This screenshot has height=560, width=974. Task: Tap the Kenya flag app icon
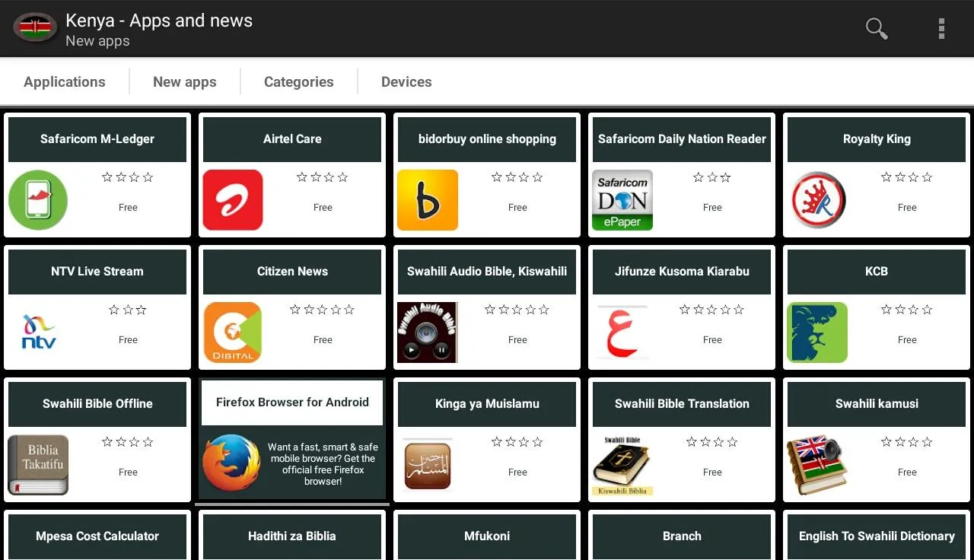35,28
